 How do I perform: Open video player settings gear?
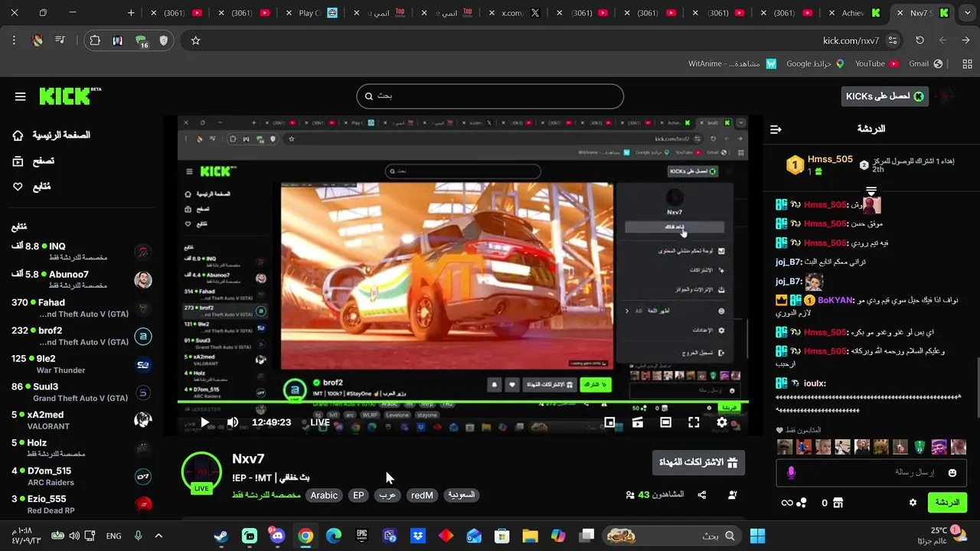click(722, 422)
